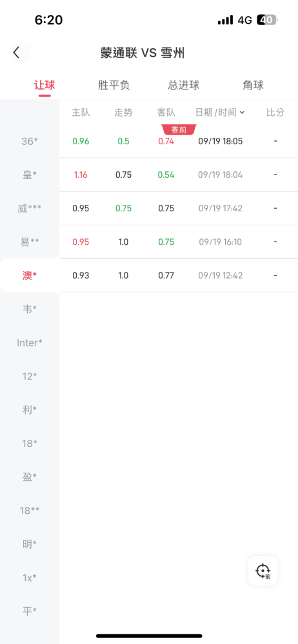Tap the locate pre-match target icon
Screen dimensions: 298x644
point(263,571)
